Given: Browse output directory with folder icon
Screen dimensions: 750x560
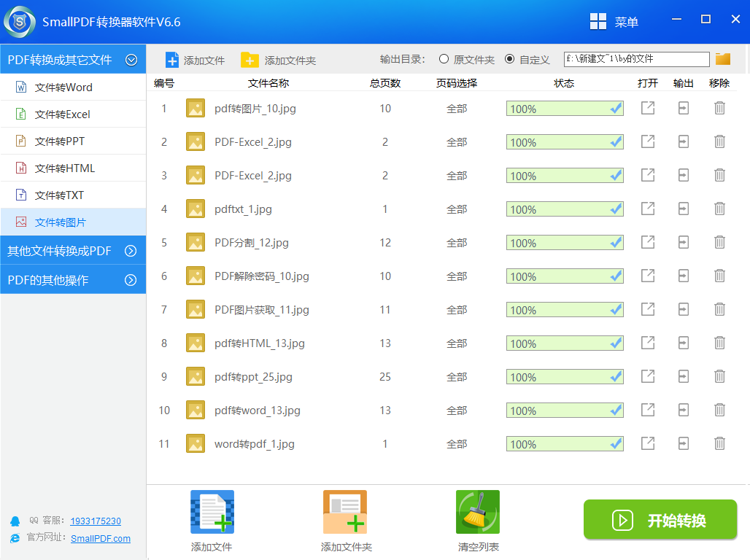Looking at the screenshot, I should coord(723,59).
